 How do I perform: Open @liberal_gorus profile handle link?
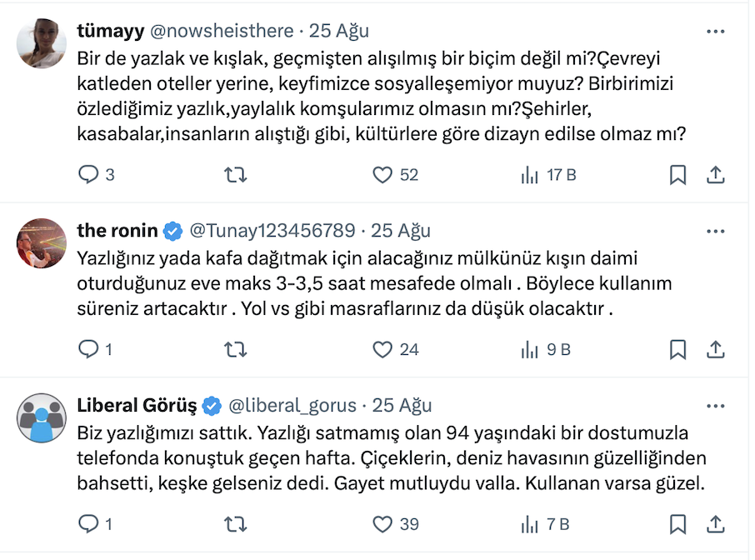(292, 406)
